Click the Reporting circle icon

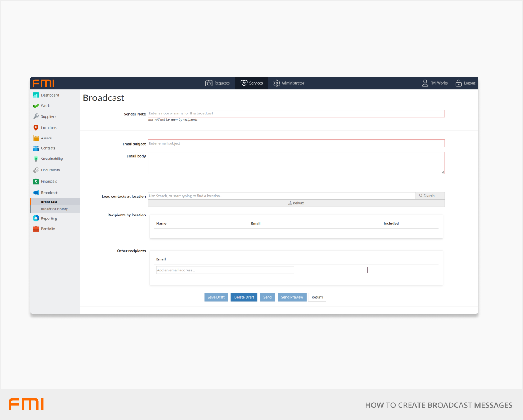click(x=36, y=218)
